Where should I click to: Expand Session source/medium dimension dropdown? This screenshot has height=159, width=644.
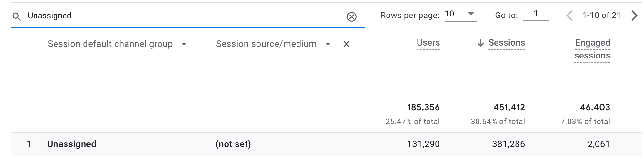(328, 44)
